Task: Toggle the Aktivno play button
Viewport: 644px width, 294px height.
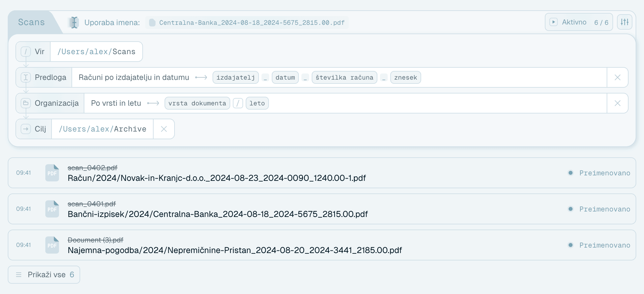Action: click(x=553, y=22)
